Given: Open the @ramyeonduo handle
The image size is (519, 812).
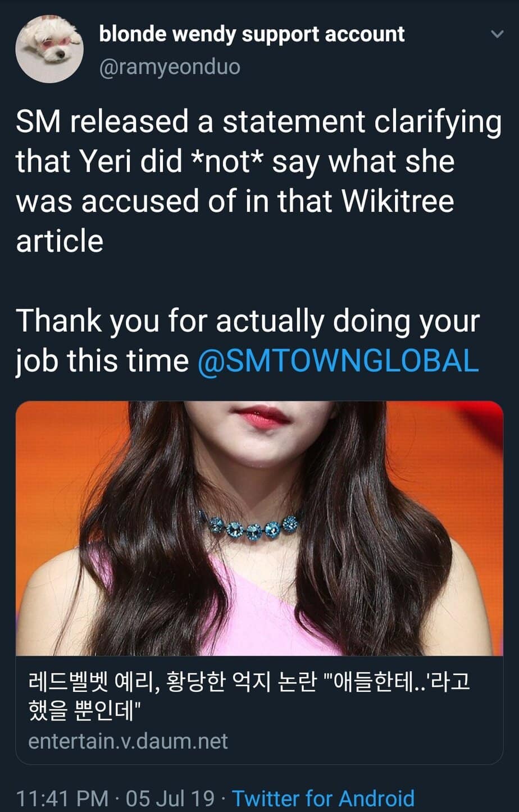Looking at the screenshot, I should [x=169, y=67].
